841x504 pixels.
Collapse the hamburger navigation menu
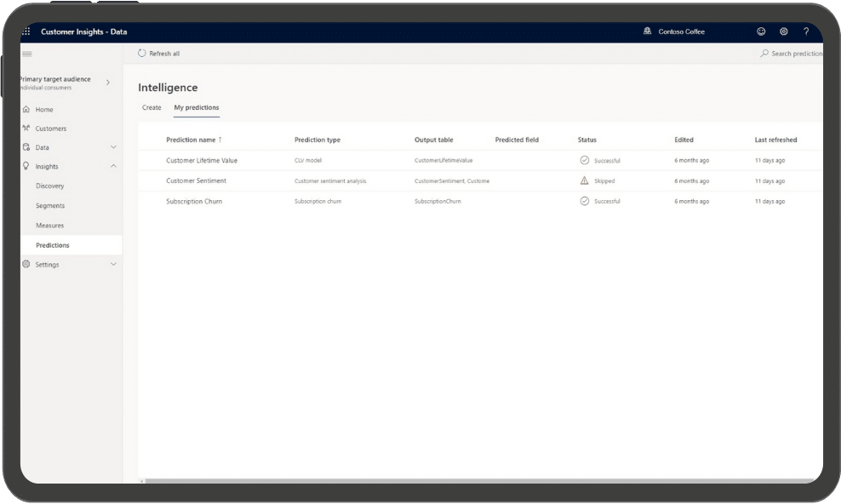[26, 54]
